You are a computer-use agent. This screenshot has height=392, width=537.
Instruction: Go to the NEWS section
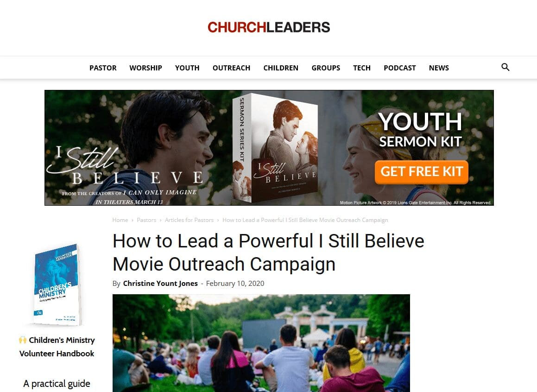coord(439,68)
